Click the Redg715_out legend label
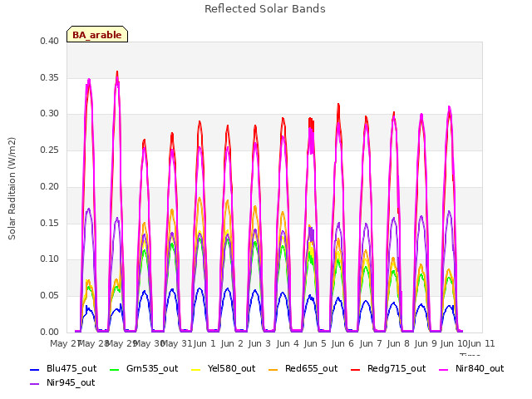Screen dimensions: 532x399 (397, 368)
